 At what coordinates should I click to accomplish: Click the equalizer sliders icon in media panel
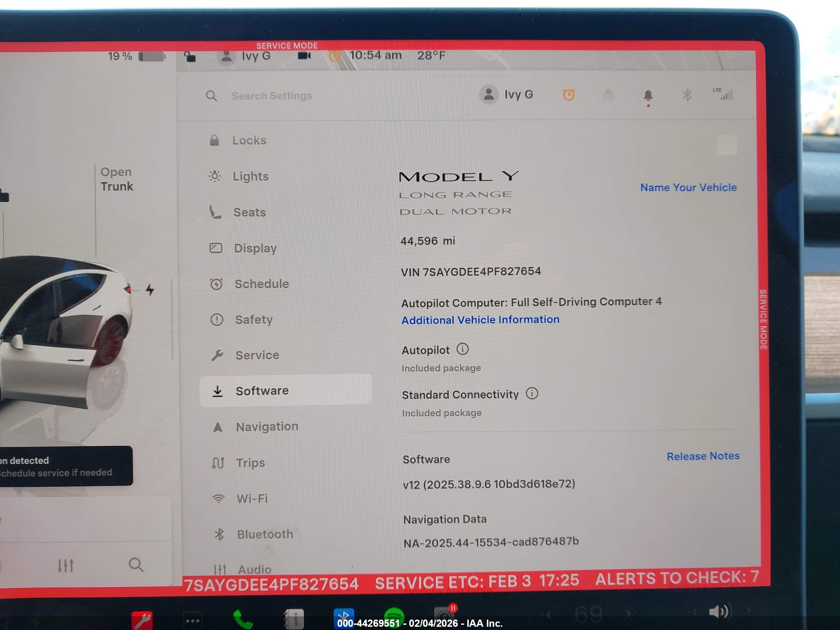[x=65, y=565]
